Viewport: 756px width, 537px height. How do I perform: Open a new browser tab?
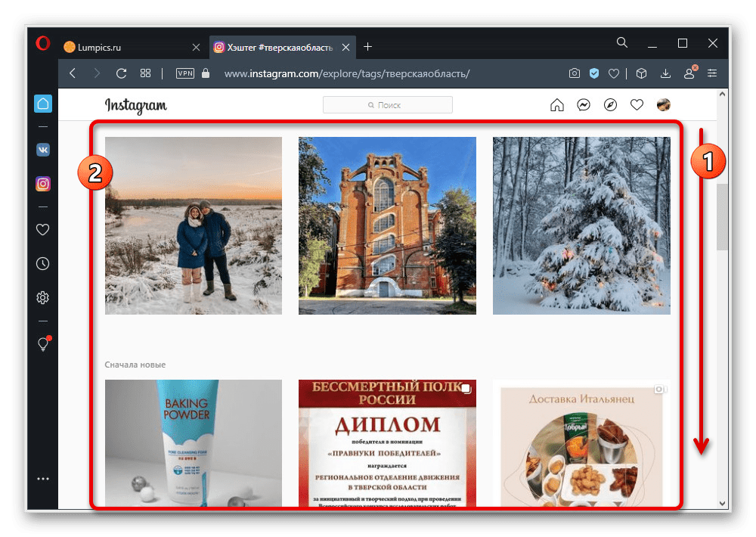pyautogui.click(x=368, y=47)
